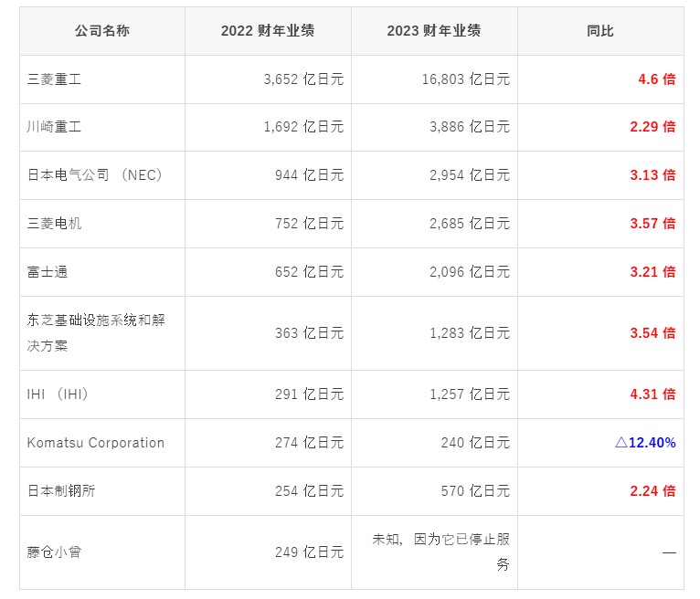Click the 249 亿日元 cell
The width and height of the screenshot is (700, 599).
pyautogui.click(x=269, y=552)
